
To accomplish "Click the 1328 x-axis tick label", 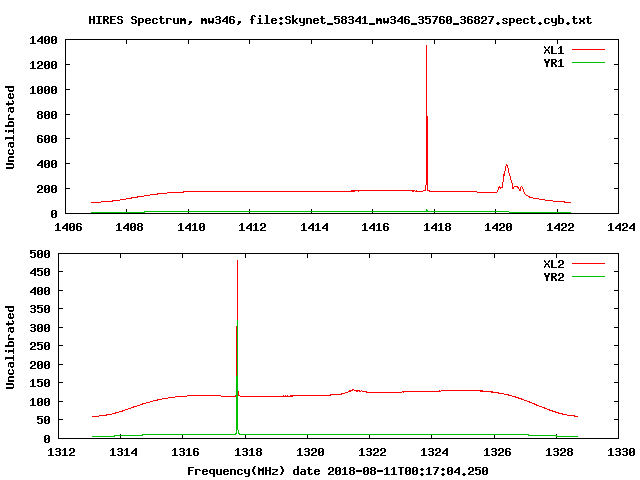I will (559, 452).
